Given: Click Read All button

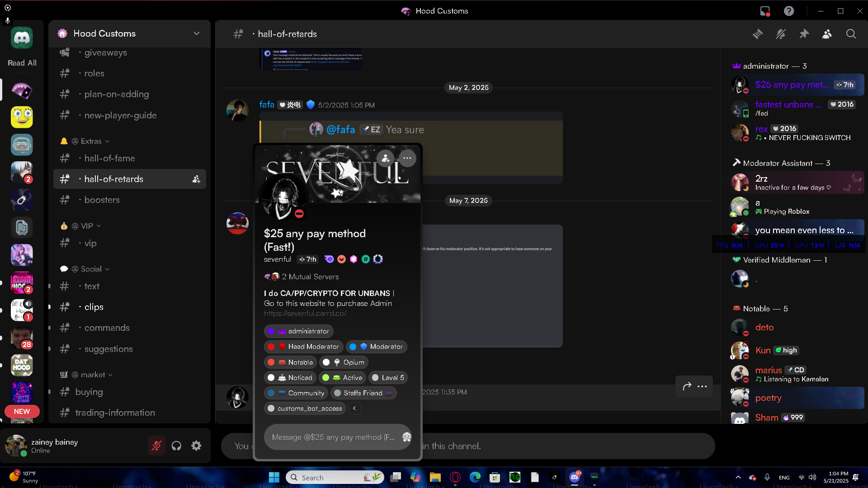Looking at the screenshot, I should pos(22,63).
